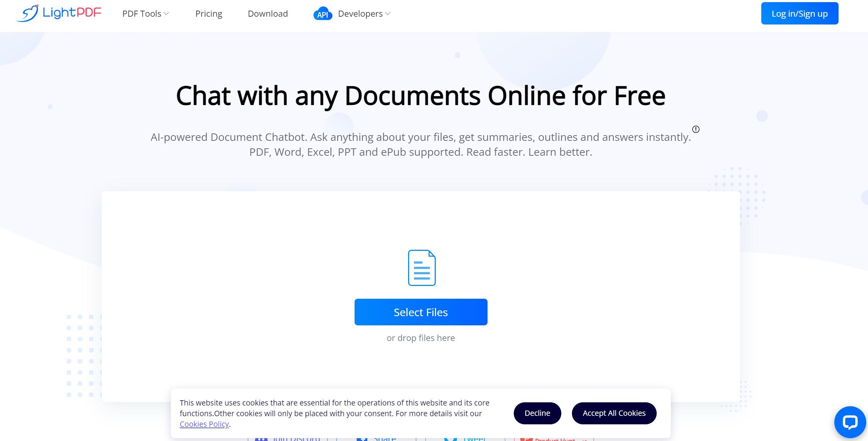Expand the PDF Tools dropdown menu
This screenshot has height=441, width=868.
[x=144, y=13]
